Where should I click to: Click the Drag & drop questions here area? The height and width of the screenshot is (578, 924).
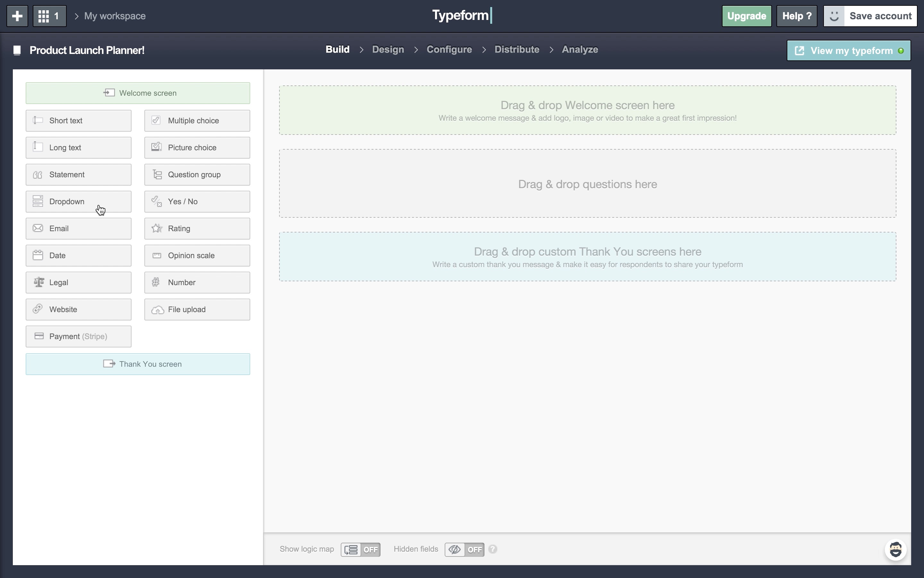[x=587, y=183]
